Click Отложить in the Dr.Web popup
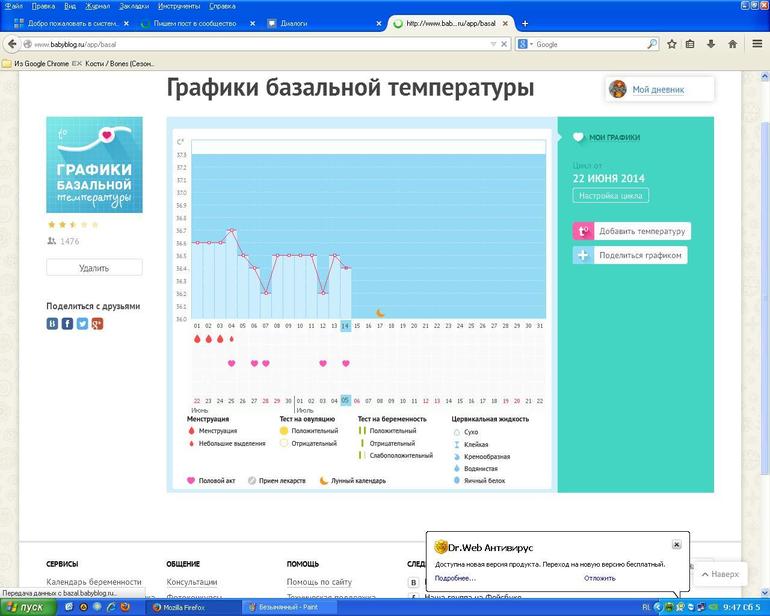The height and width of the screenshot is (616, 770). coord(600,578)
